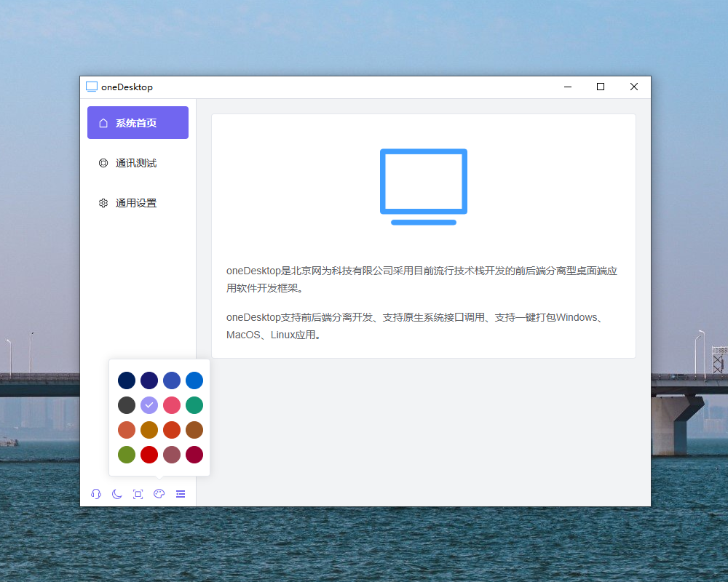Select the medium royal blue swatch
The image size is (728, 582).
click(x=172, y=380)
